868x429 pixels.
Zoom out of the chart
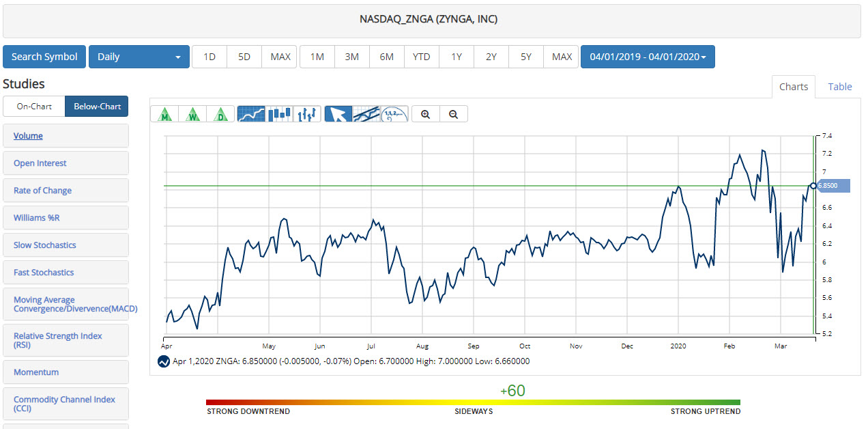pos(454,114)
